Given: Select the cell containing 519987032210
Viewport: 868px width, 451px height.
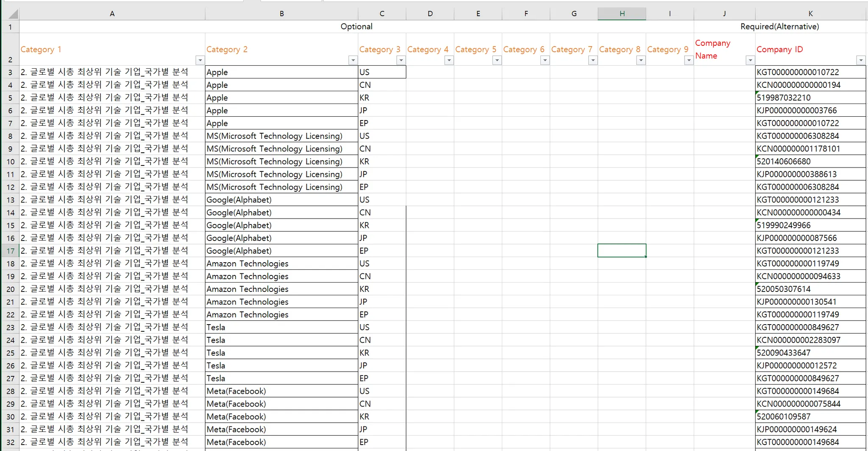Looking at the screenshot, I should coord(811,98).
